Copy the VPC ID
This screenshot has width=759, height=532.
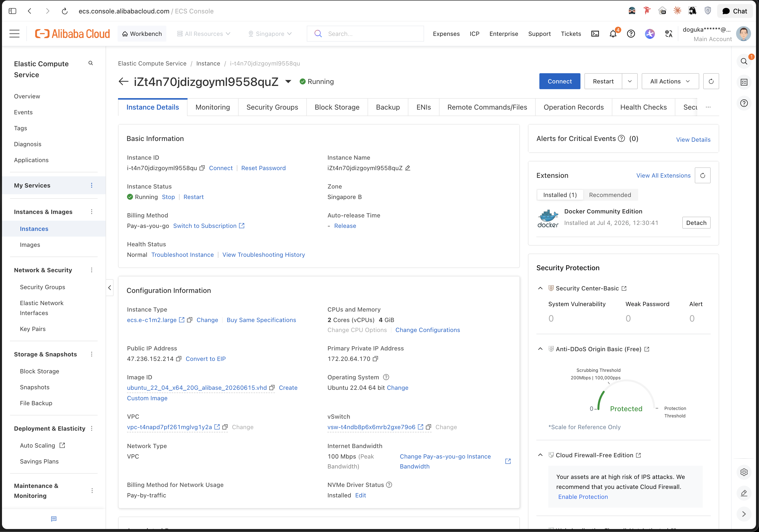coord(225,427)
